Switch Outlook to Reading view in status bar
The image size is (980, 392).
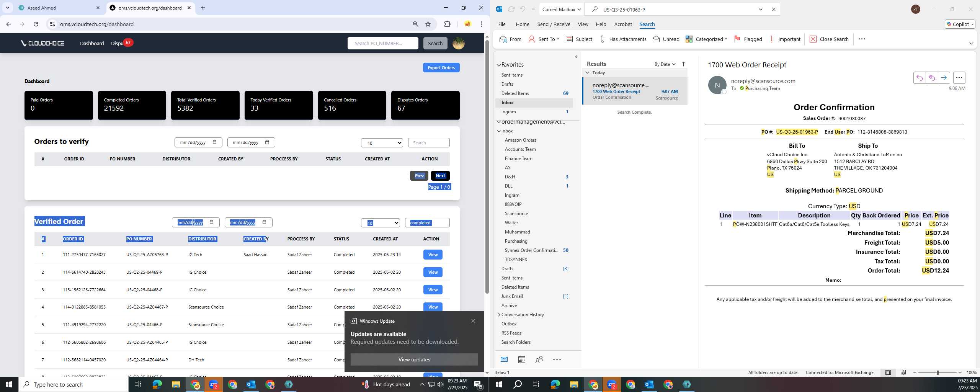(x=903, y=372)
